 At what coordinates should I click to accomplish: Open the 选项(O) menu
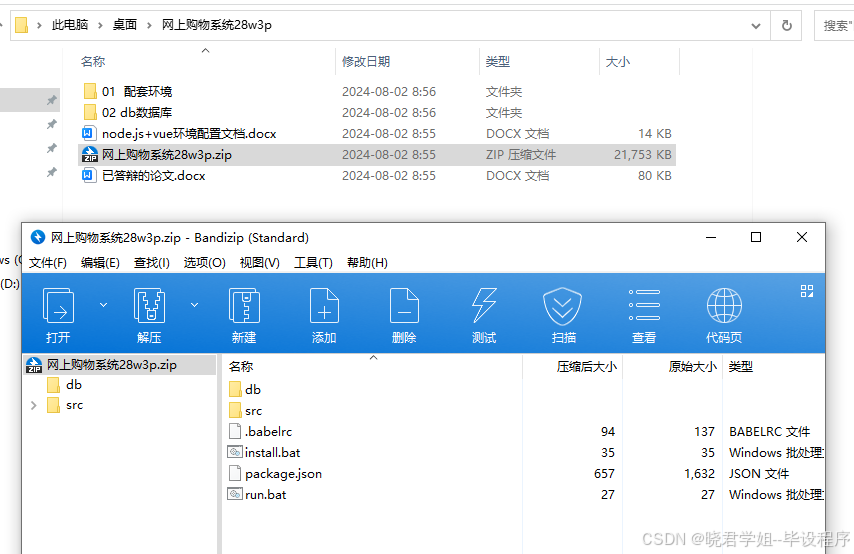(x=205, y=263)
